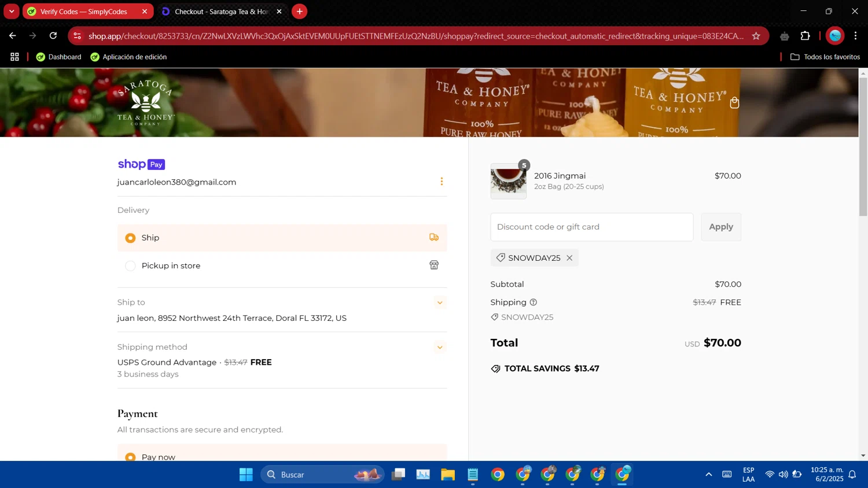Click the TOTAL SAVINGS $13.47 label
This screenshot has height=488, width=868.
pos(551,368)
